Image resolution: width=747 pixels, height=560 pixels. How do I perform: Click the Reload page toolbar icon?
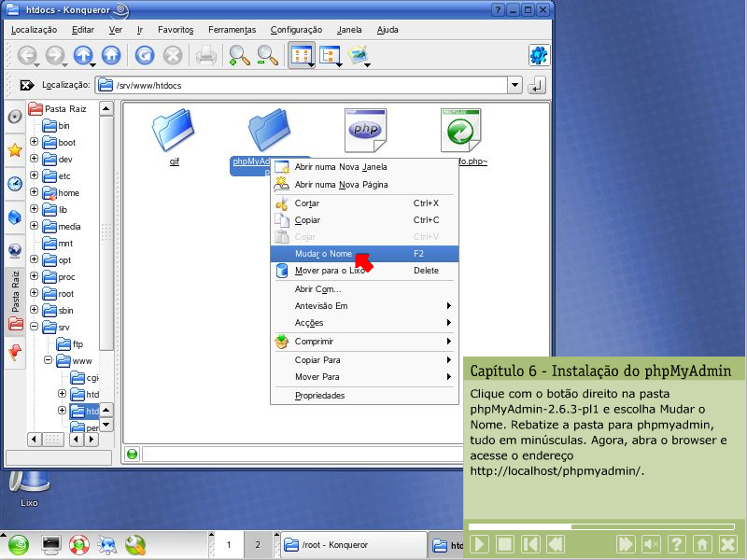coord(144,55)
